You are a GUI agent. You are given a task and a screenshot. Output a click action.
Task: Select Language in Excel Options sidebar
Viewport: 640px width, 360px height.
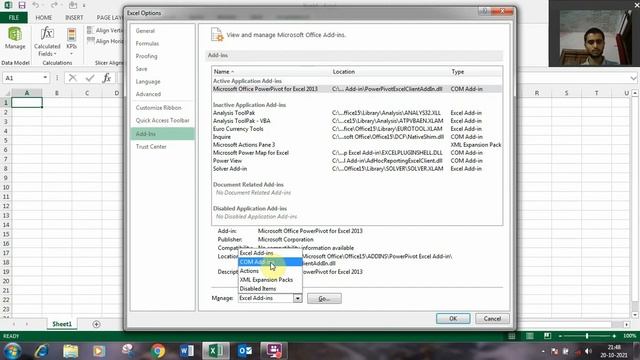pos(162,82)
